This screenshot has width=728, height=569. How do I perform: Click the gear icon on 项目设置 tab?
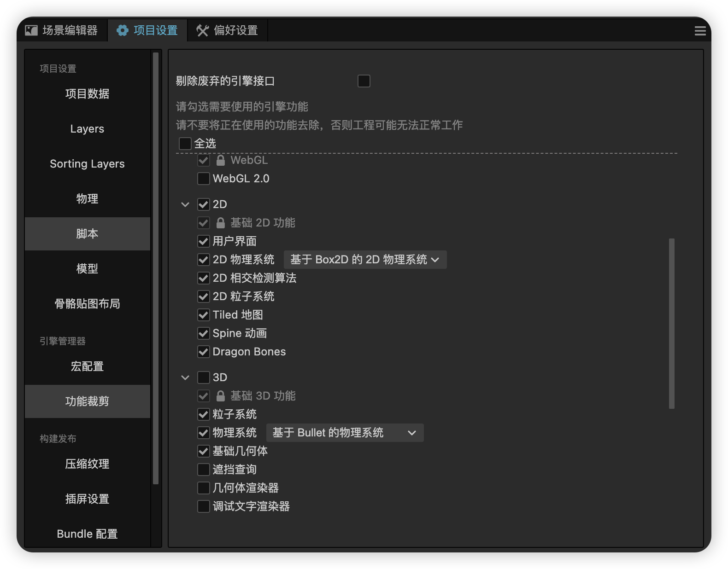pyautogui.click(x=123, y=30)
